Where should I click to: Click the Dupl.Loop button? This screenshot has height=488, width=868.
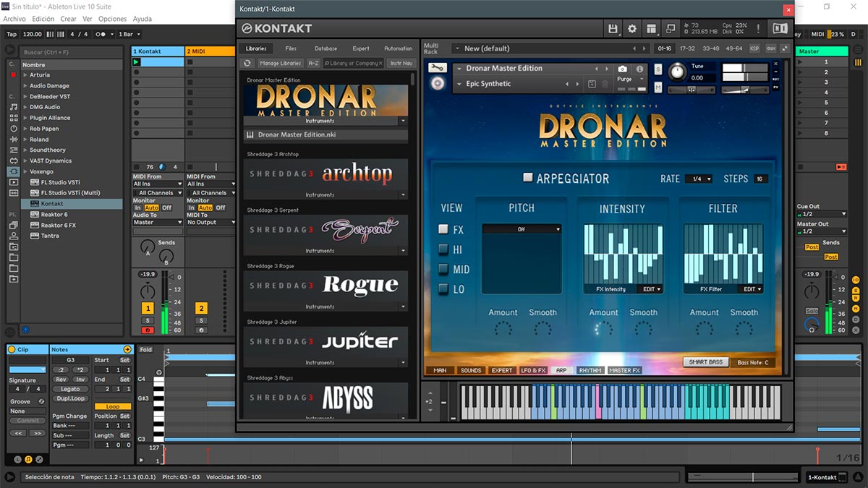coord(70,398)
